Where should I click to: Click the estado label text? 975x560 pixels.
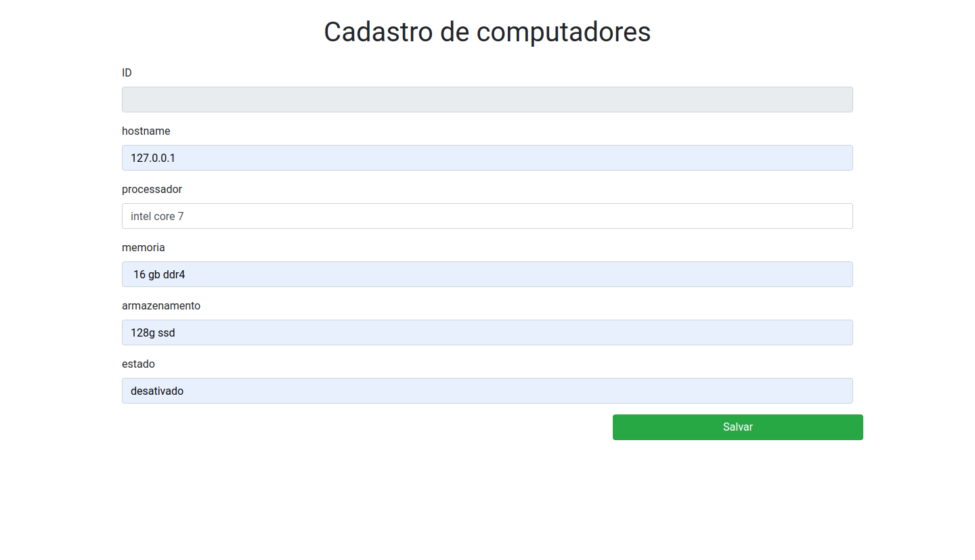pyautogui.click(x=138, y=364)
